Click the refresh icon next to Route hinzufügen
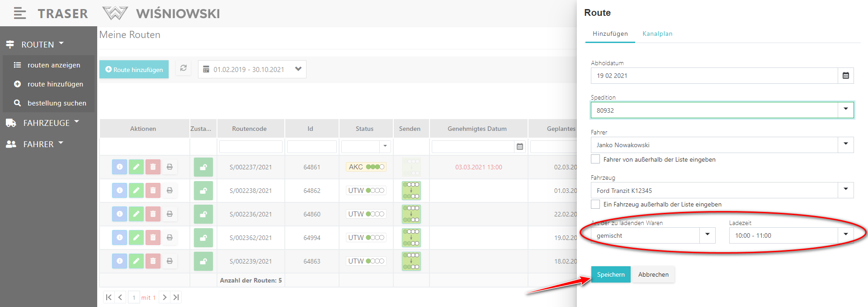Image resolution: width=868 pixels, height=307 pixels. pos(183,68)
